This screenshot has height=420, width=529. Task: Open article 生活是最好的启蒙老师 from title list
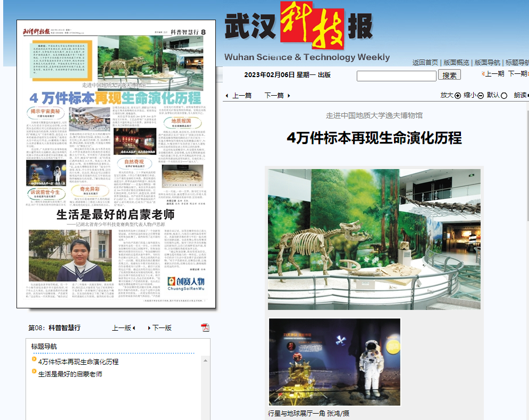[x=70, y=374]
